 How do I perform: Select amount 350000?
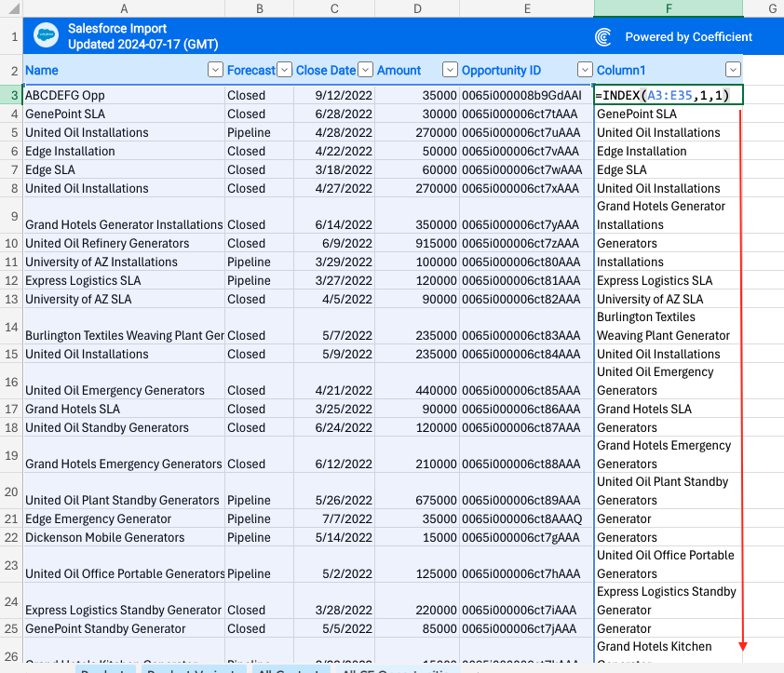tap(417, 216)
